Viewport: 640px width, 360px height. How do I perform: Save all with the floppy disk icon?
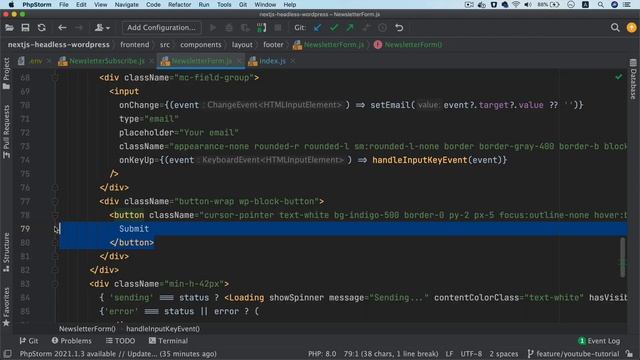click(x=25, y=28)
